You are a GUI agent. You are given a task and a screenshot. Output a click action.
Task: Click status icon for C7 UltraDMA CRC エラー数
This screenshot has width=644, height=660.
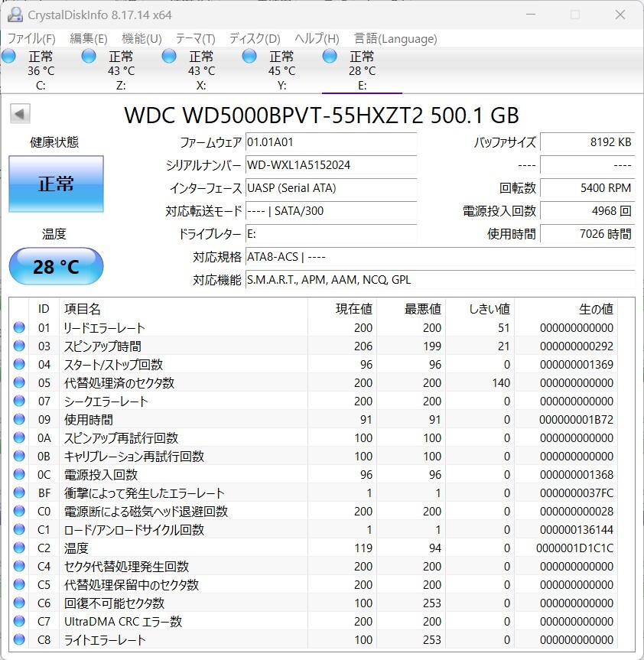19,621
